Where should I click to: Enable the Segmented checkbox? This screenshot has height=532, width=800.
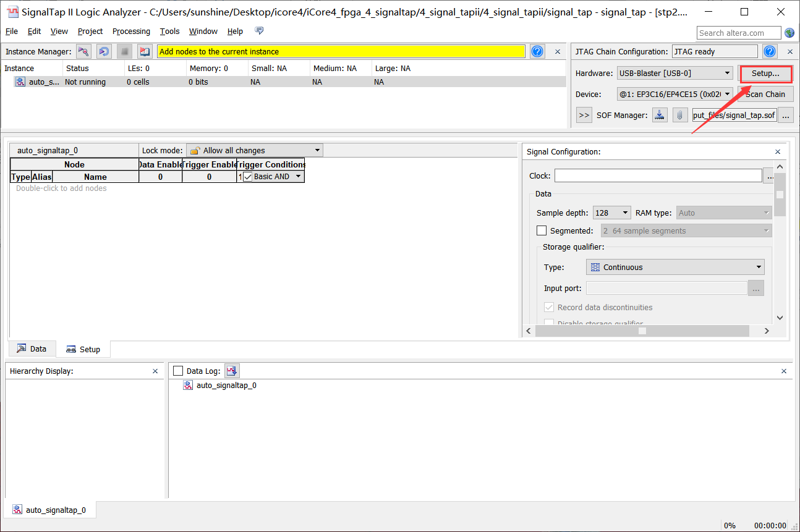point(542,230)
